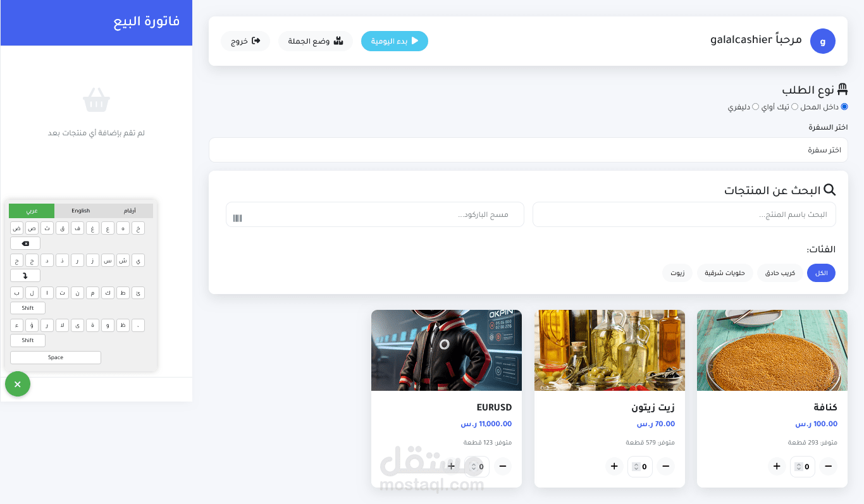
Task: Click the user avatar circle with letter g
Action: 822,41
